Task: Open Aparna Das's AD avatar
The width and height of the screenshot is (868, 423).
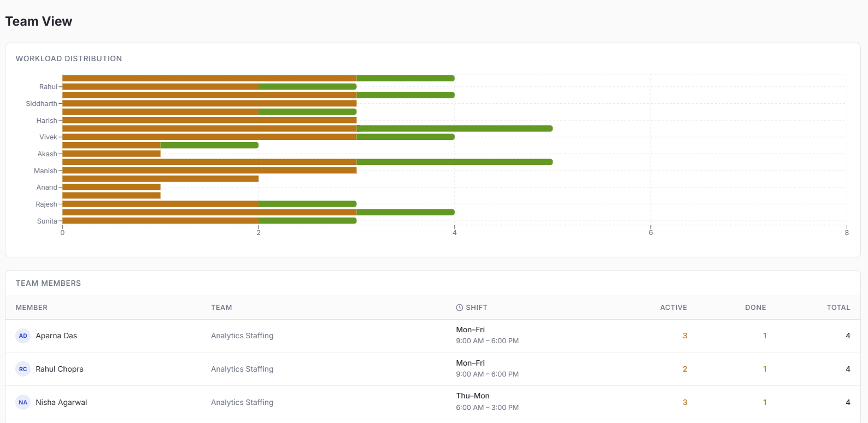Action: (23, 336)
